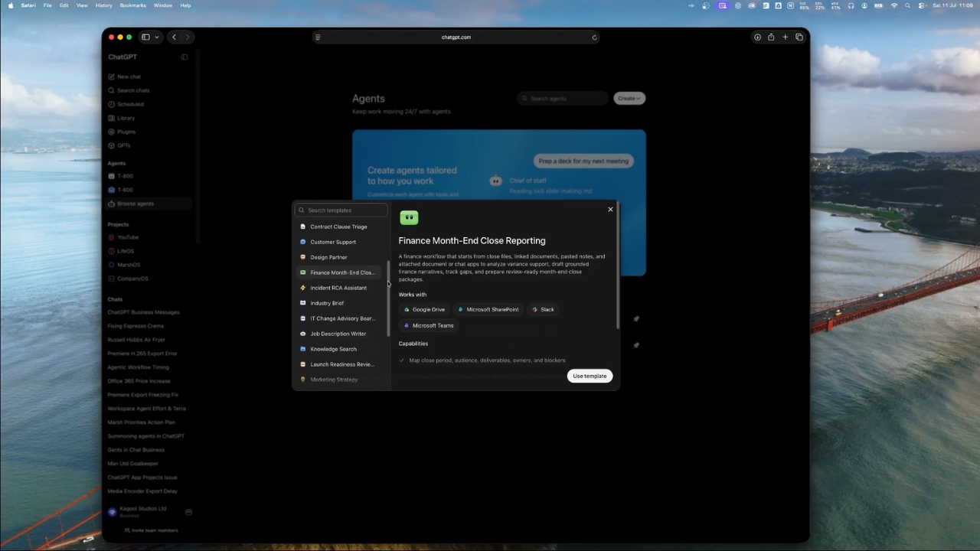Open the Office 365 Price Increase chat
The image size is (980, 551).
click(139, 381)
